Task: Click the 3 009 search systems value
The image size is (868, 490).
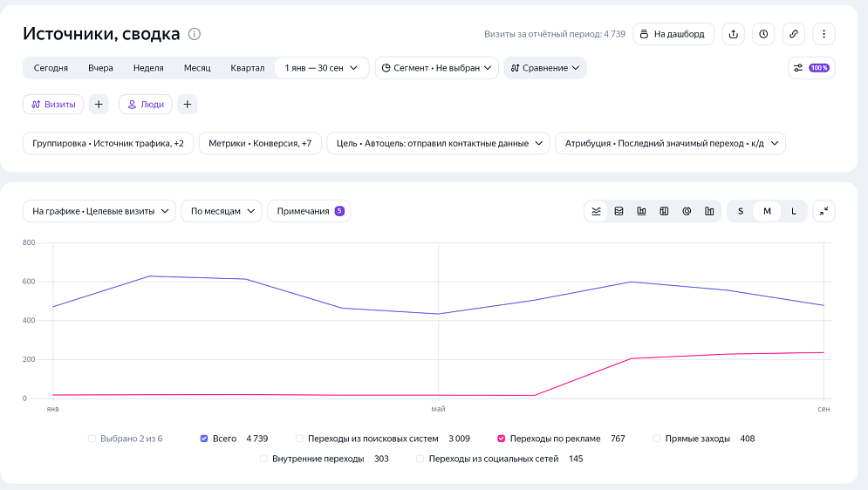Action: point(459,439)
